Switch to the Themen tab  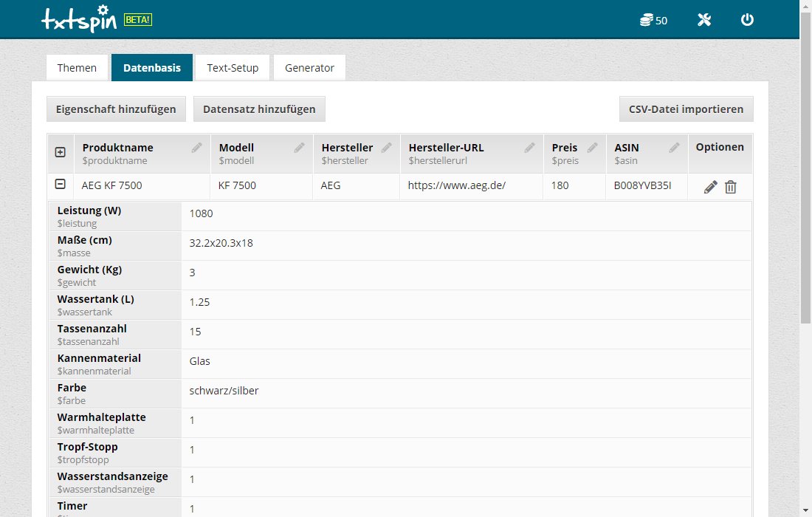pos(77,68)
